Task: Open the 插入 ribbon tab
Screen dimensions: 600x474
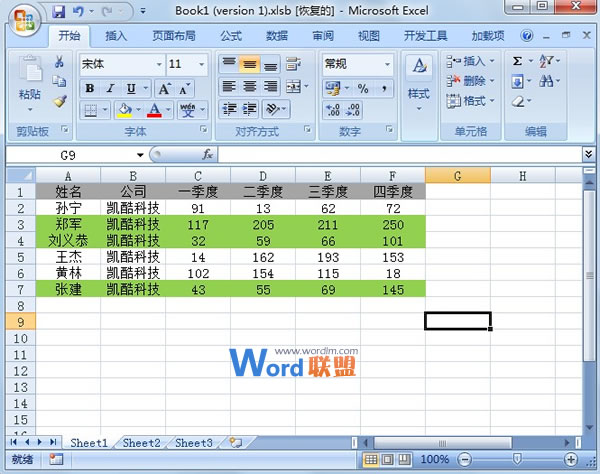Action: [116, 36]
